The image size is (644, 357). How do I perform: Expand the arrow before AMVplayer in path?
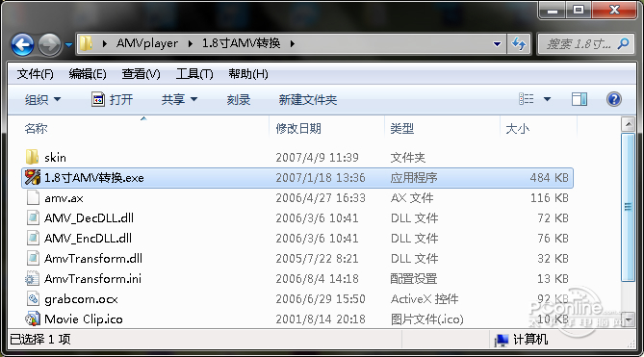coord(104,43)
